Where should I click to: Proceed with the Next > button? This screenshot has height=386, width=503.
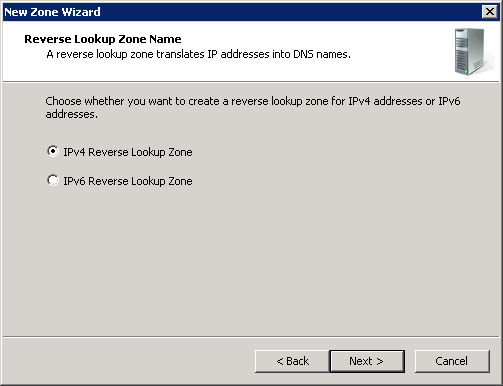click(x=367, y=361)
